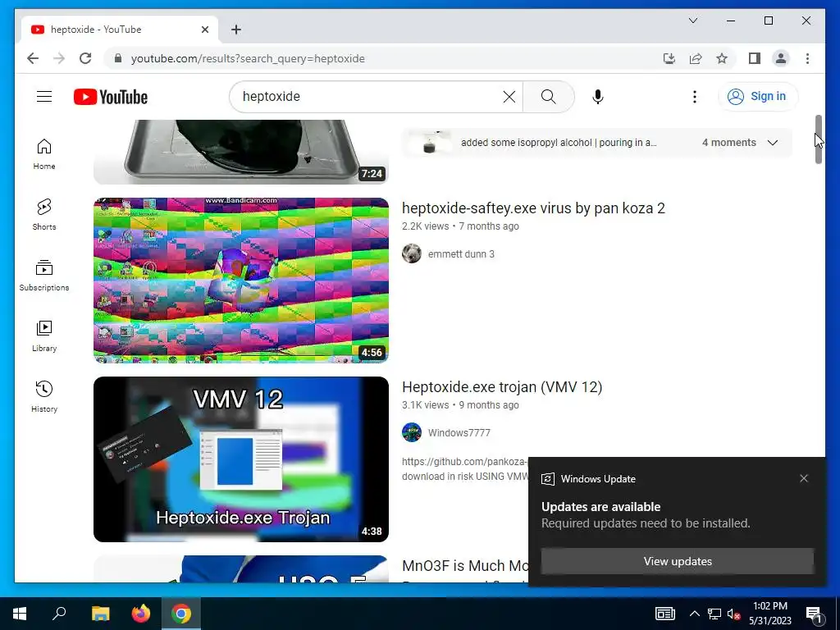Click the Chrome forward arrow

click(59, 58)
